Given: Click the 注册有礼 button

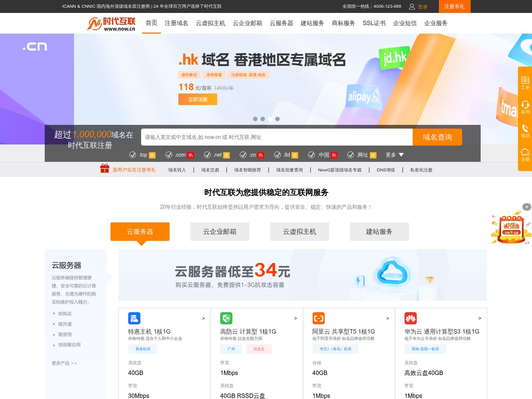Looking at the screenshot, I should point(454,6).
